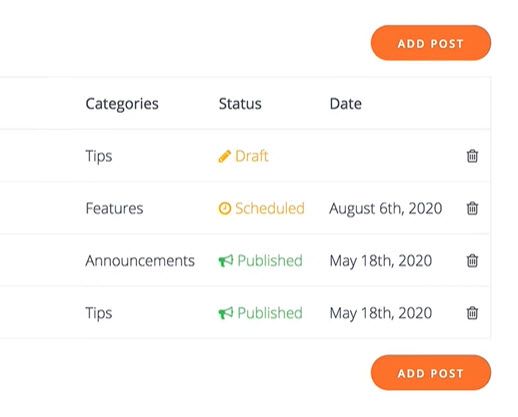
Task: Select the Scheduled status text
Action: coord(270,208)
